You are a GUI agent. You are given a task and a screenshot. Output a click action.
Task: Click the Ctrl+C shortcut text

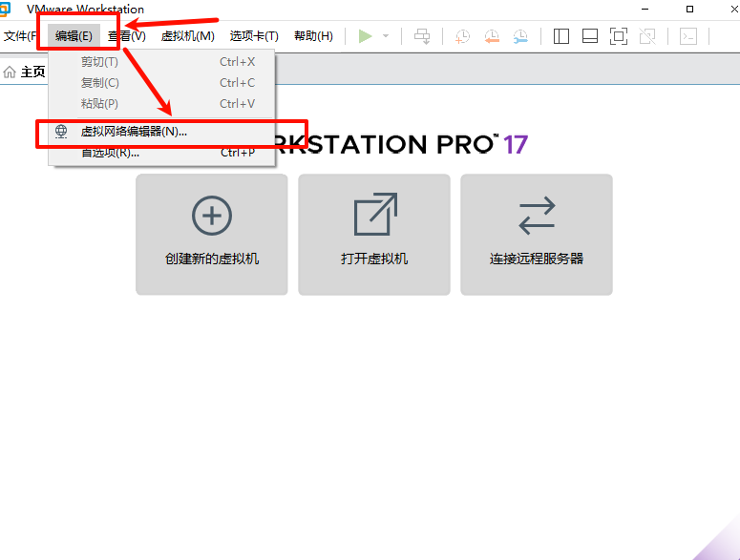(238, 82)
